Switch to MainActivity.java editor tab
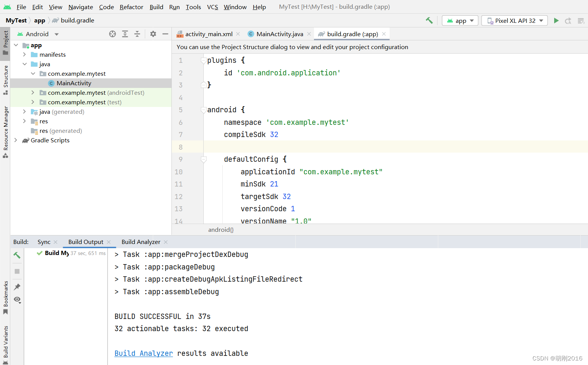This screenshot has height=365, width=588. (x=279, y=34)
